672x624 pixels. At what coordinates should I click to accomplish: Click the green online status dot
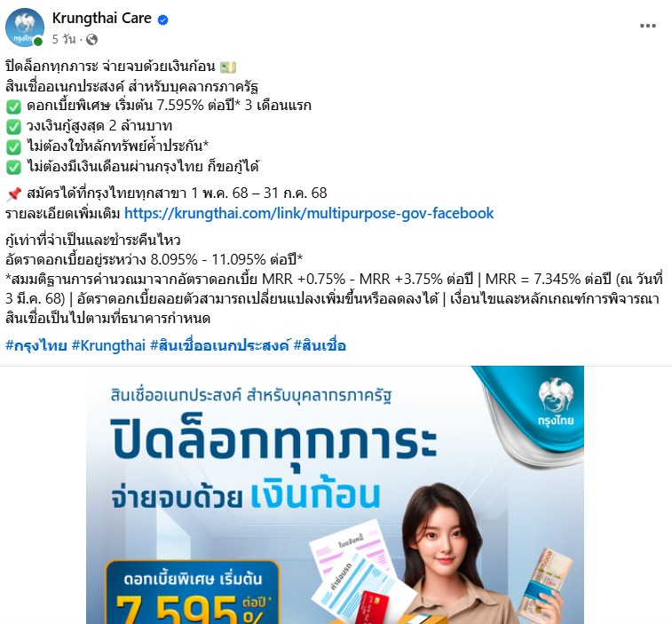[38, 41]
